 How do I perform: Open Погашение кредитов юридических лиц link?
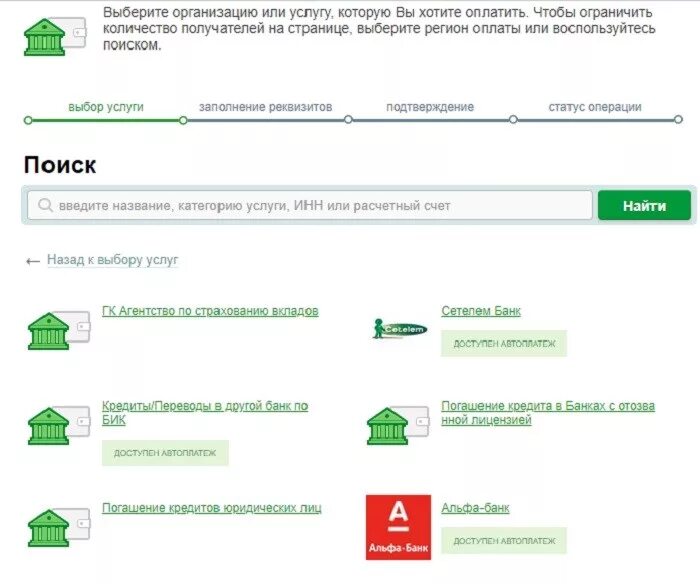tap(212, 508)
